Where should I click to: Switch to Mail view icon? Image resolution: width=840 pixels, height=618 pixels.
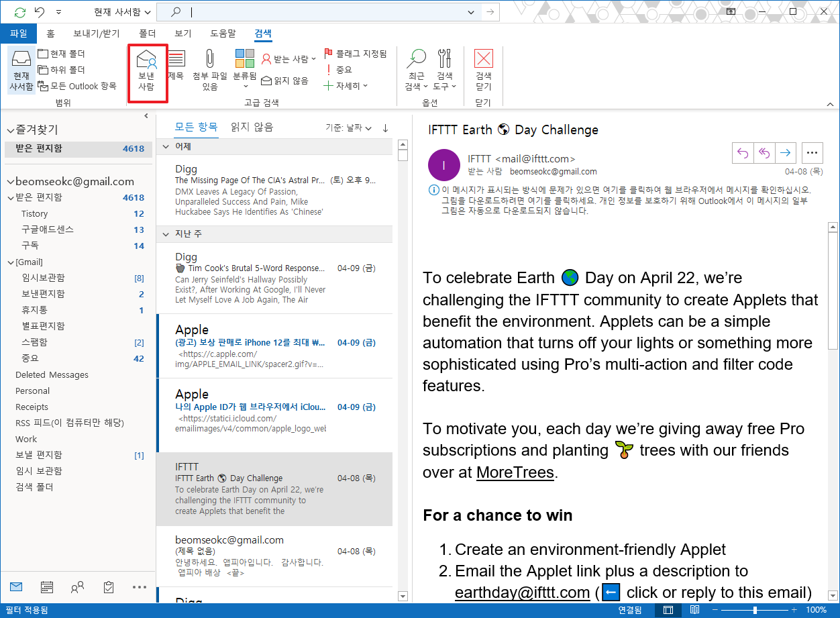click(16, 587)
